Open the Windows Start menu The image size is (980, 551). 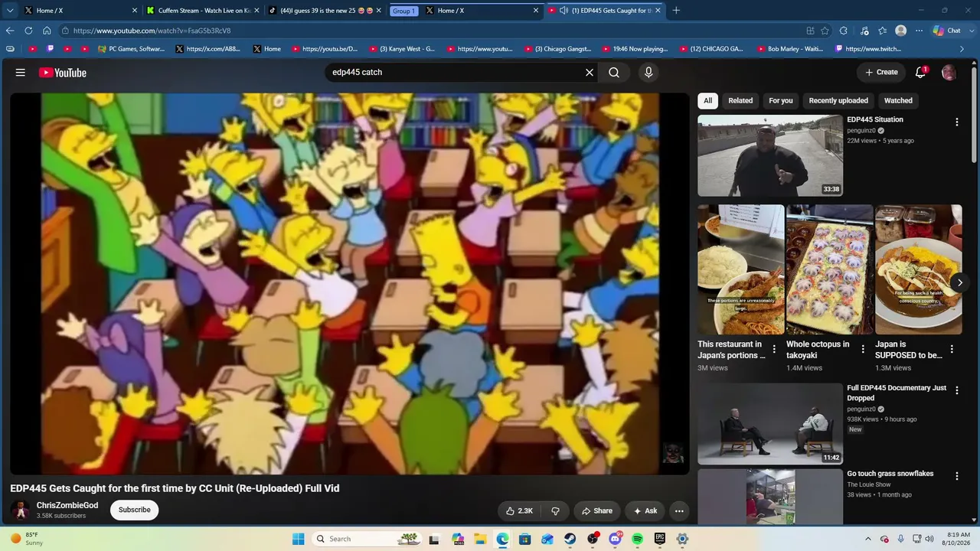click(x=299, y=539)
